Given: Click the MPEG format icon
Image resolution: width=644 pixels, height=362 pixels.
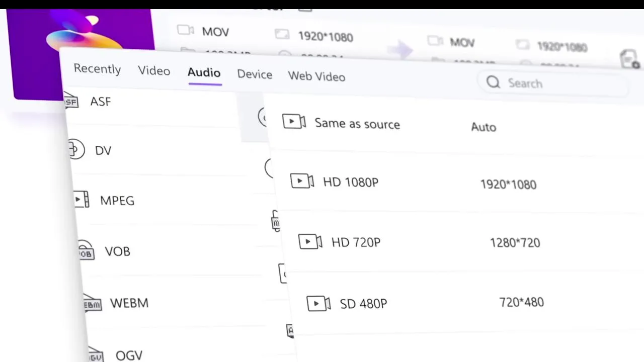Looking at the screenshot, I should 81,200.
